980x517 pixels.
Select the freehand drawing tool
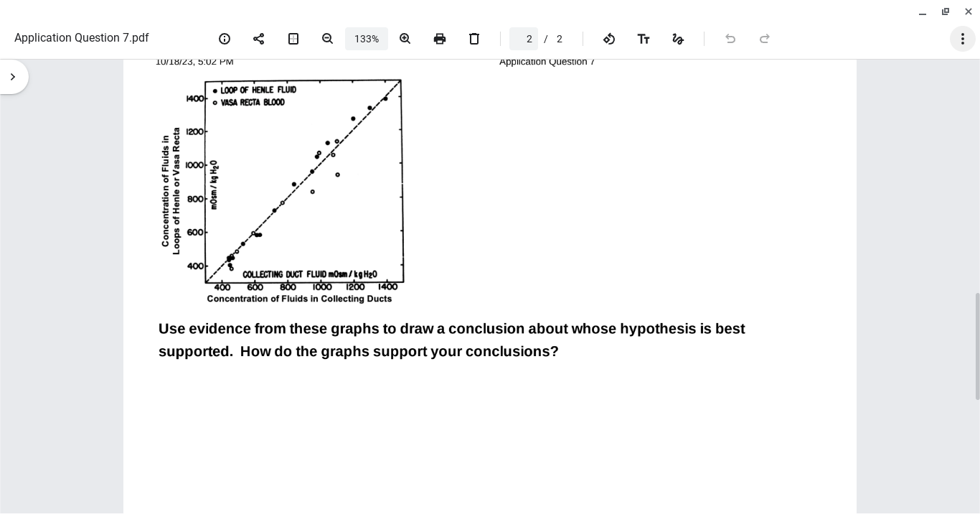click(678, 39)
